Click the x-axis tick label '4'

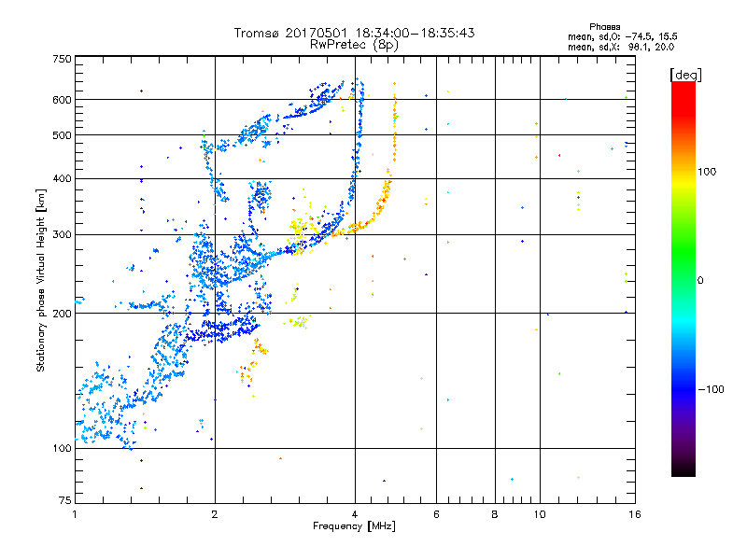click(355, 514)
